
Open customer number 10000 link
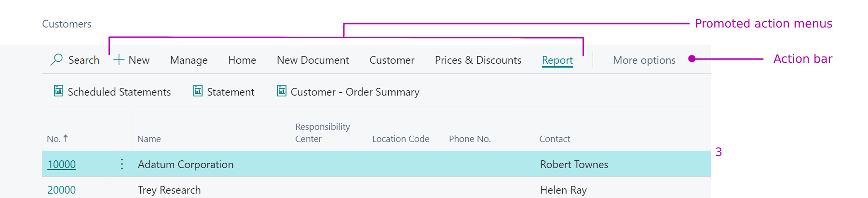[x=62, y=164]
